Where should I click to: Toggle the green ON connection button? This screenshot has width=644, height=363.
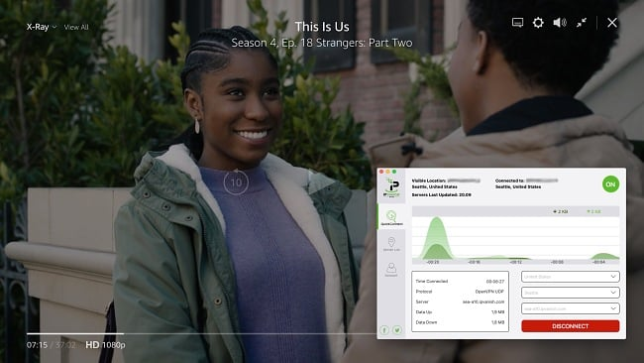point(610,184)
